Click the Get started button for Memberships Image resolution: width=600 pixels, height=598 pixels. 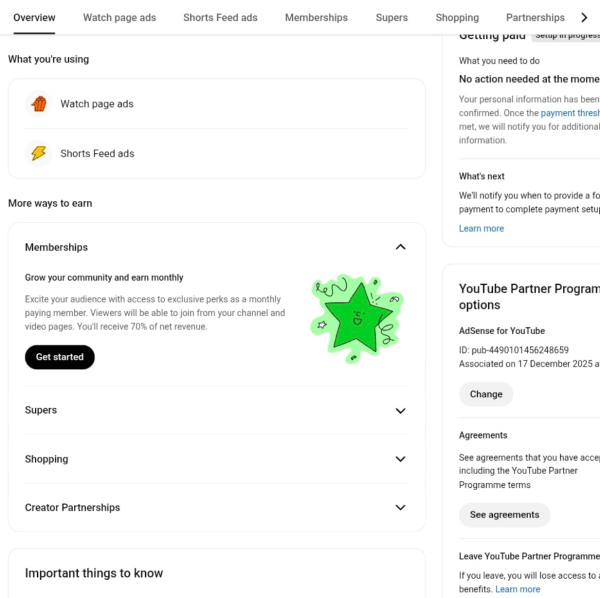pos(60,357)
